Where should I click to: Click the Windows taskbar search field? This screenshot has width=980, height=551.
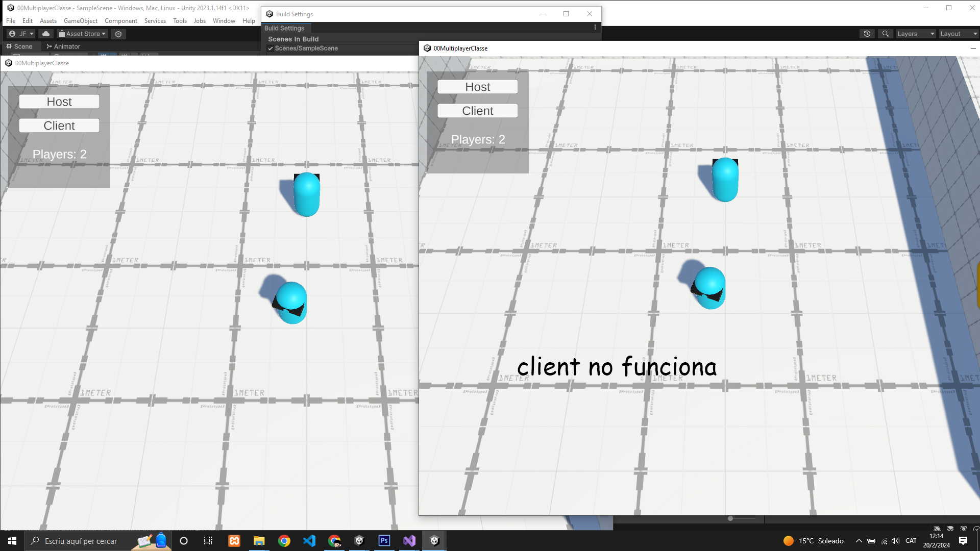click(81, 541)
